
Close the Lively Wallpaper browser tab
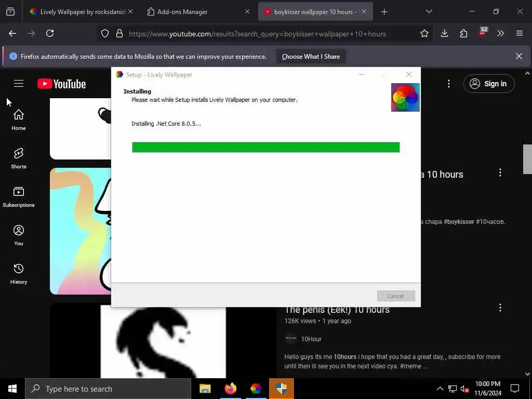point(130,11)
